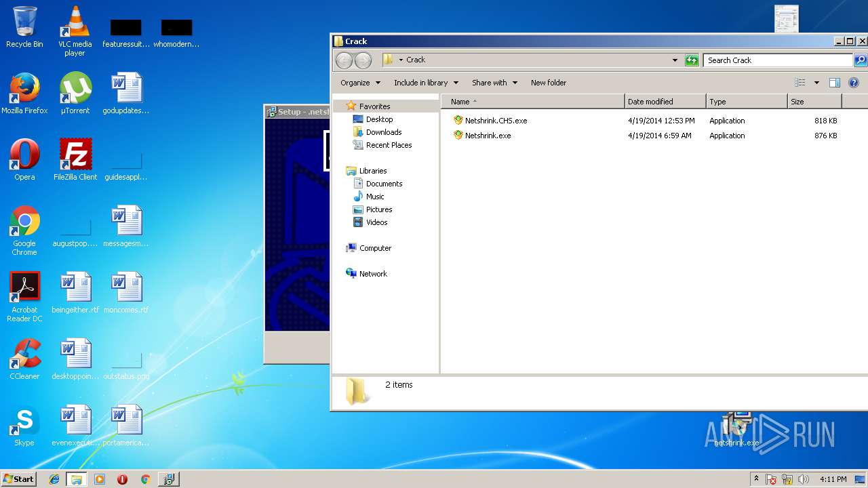
Task: Launch Google Chrome desktop shortcut
Action: (24, 230)
